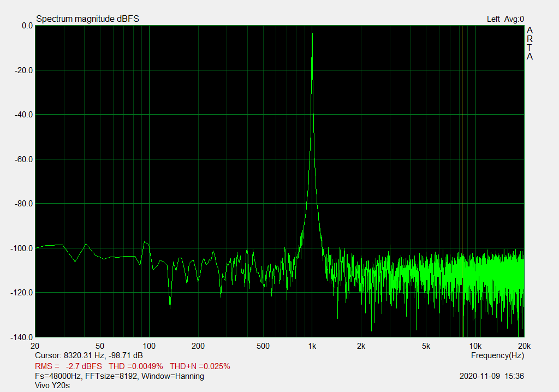Click the 'THD+N =0.025%' value
559x392 pixels.
(x=200, y=366)
